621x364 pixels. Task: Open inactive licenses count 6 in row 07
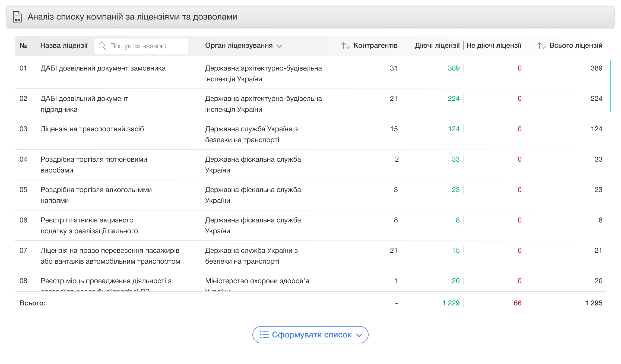[519, 250]
